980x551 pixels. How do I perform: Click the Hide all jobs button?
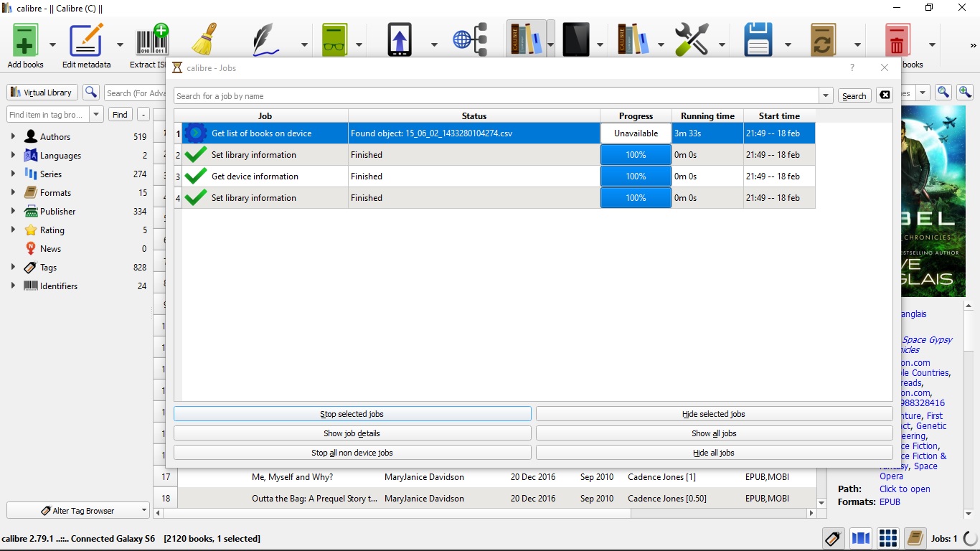click(714, 453)
